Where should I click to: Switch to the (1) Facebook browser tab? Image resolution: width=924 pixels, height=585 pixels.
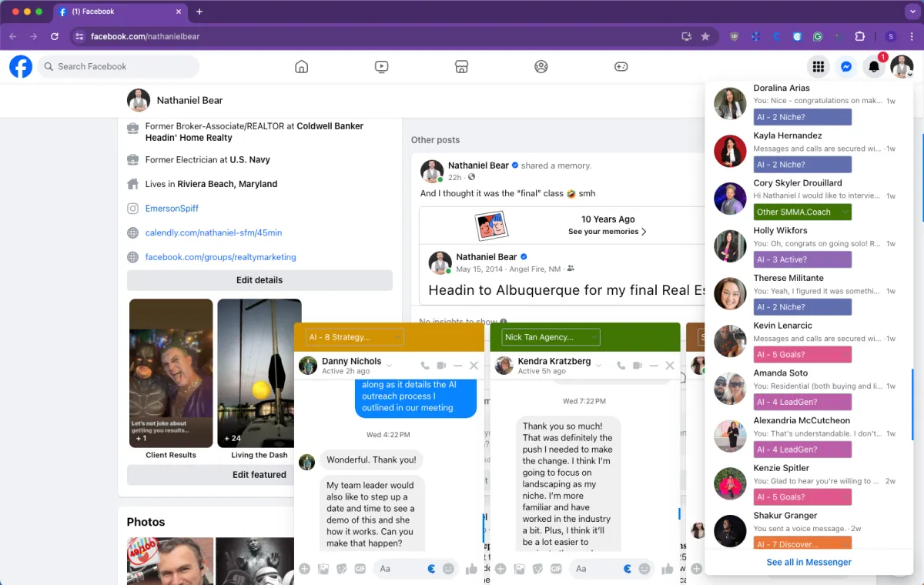click(121, 12)
